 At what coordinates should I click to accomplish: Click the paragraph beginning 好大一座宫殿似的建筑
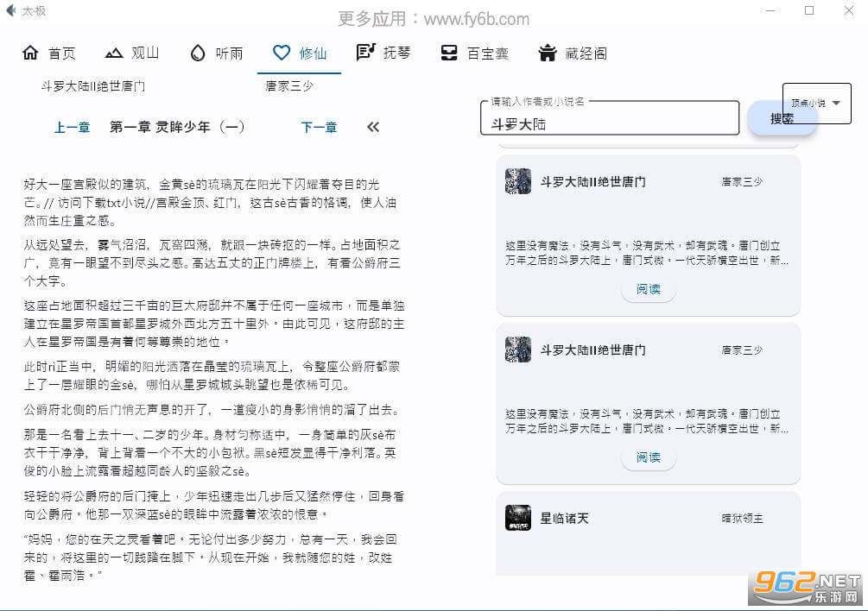pos(210,203)
